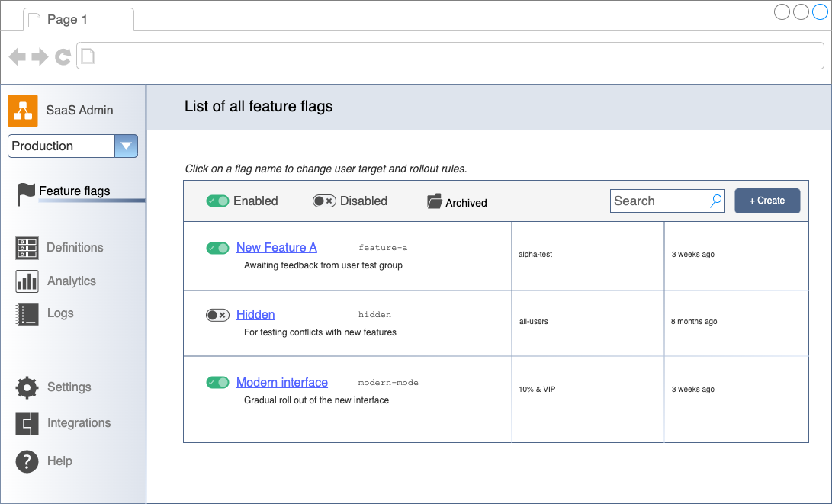Click the Enabled filter toggle pill

(218, 200)
